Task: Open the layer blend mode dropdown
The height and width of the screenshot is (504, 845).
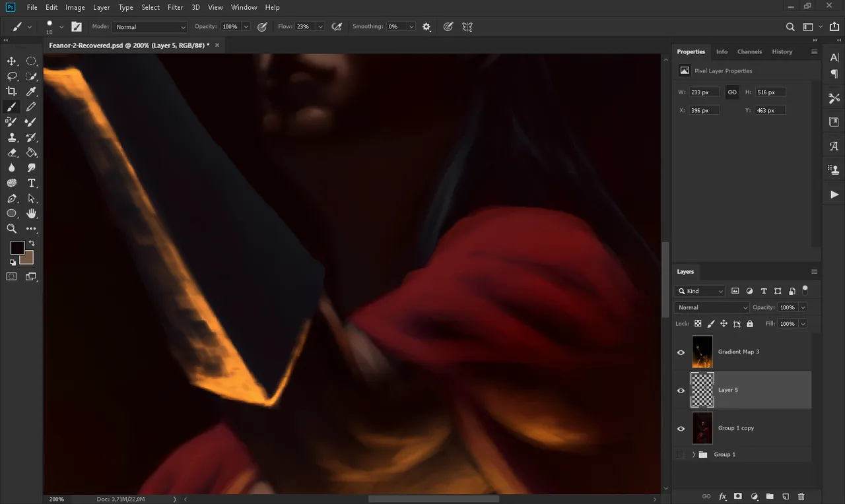Action: [x=712, y=307]
